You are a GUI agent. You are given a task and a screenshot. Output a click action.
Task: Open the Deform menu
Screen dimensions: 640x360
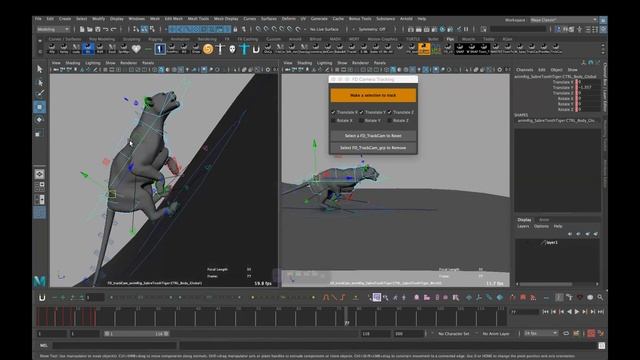click(x=289, y=19)
